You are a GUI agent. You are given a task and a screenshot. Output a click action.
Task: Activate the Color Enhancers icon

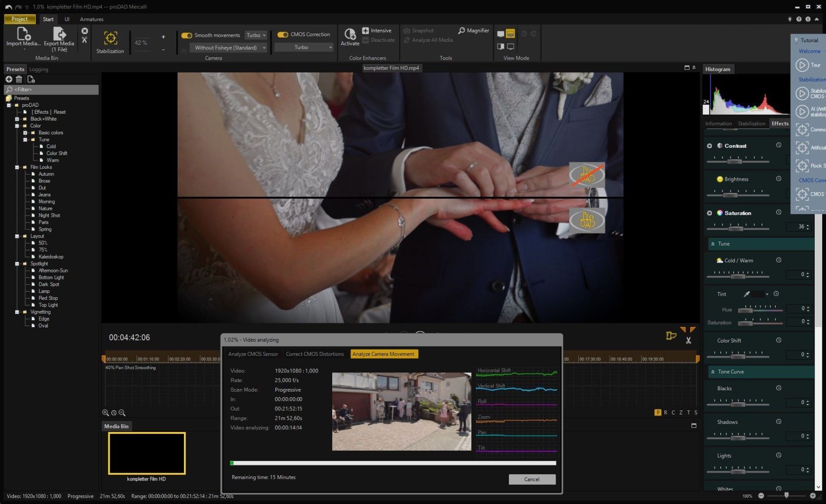click(x=350, y=34)
